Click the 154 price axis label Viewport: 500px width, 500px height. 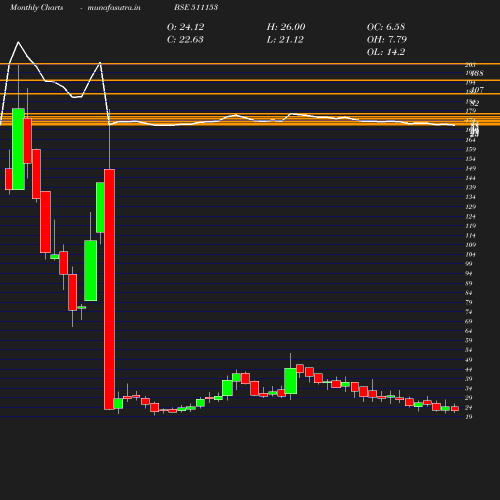click(470, 159)
